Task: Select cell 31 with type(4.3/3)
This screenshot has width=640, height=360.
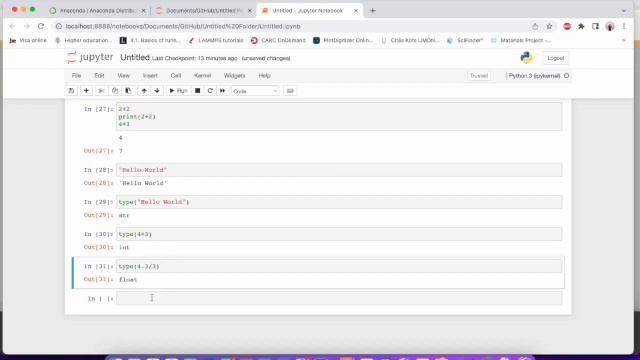Action: pyautogui.click(x=339, y=266)
